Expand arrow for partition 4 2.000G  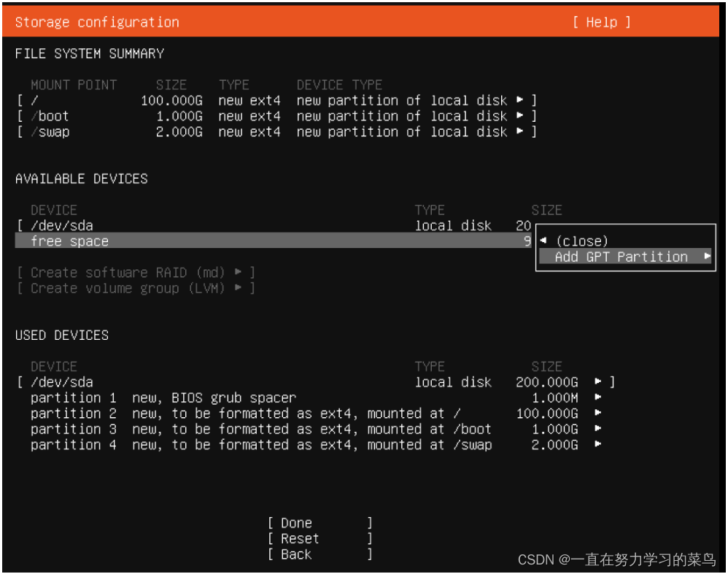[x=598, y=444]
